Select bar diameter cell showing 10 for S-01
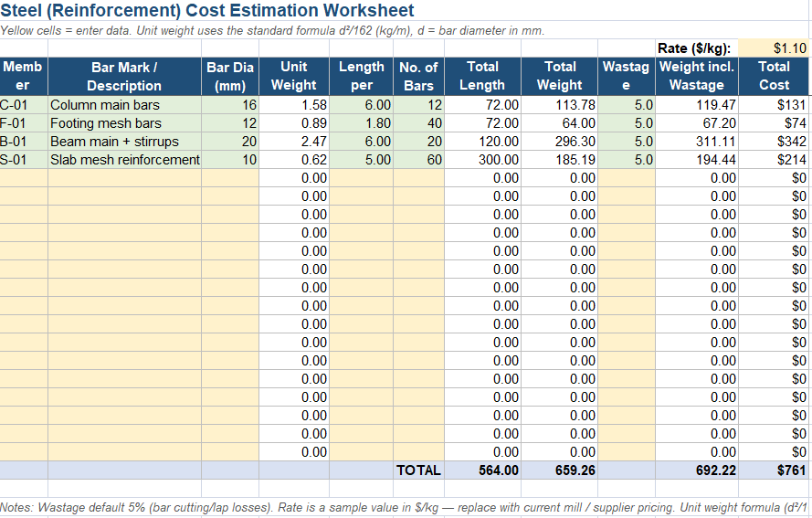 [230, 160]
